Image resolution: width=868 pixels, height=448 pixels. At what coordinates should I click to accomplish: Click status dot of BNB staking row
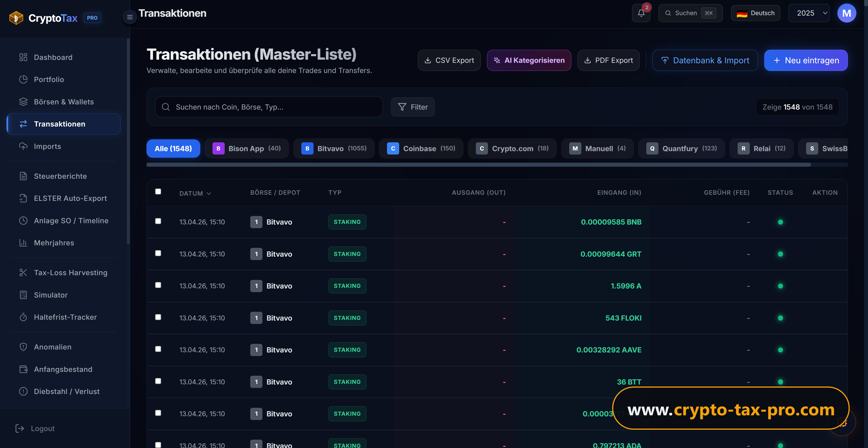pyautogui.click(x=780, y=222)
